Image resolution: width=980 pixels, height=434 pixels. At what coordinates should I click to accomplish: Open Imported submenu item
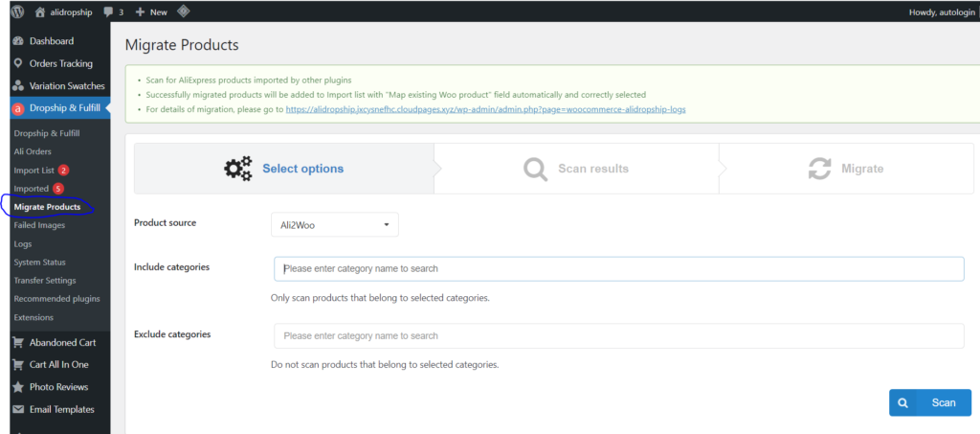32,188
